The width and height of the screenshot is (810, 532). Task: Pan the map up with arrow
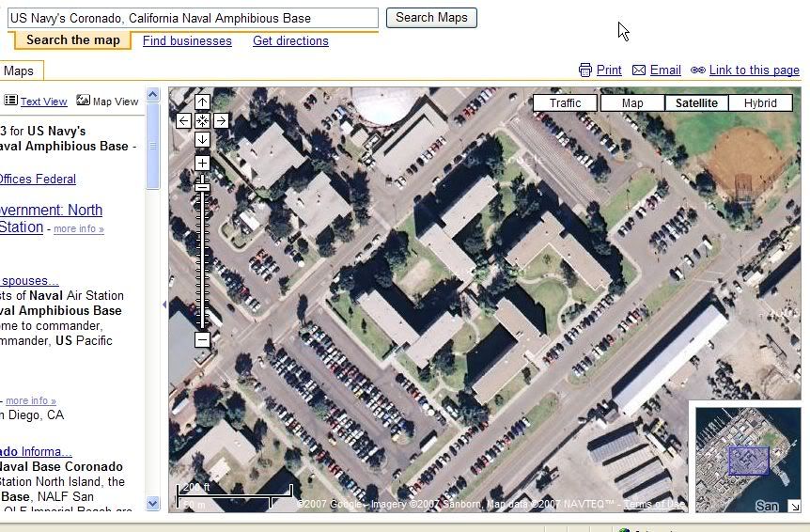(202, 102)
